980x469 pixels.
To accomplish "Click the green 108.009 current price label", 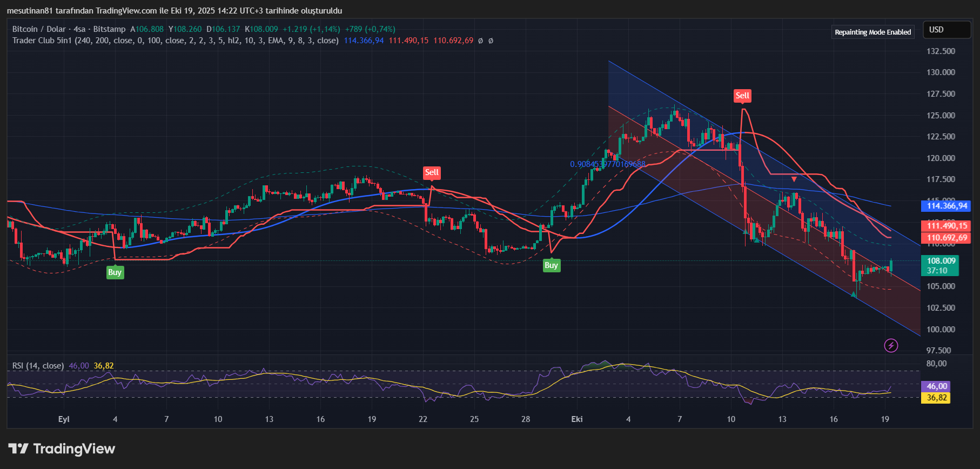I will [941, 261].
